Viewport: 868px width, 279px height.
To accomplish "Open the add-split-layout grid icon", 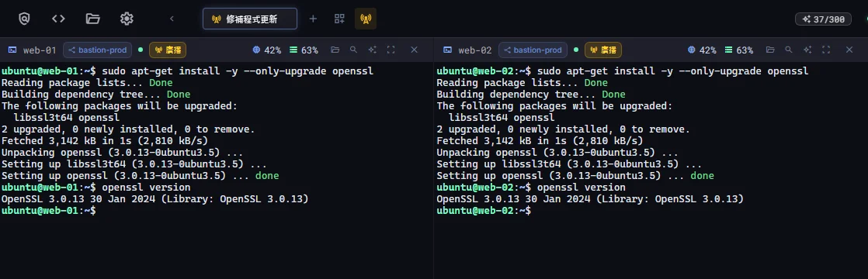I will [x=339, y=19].
